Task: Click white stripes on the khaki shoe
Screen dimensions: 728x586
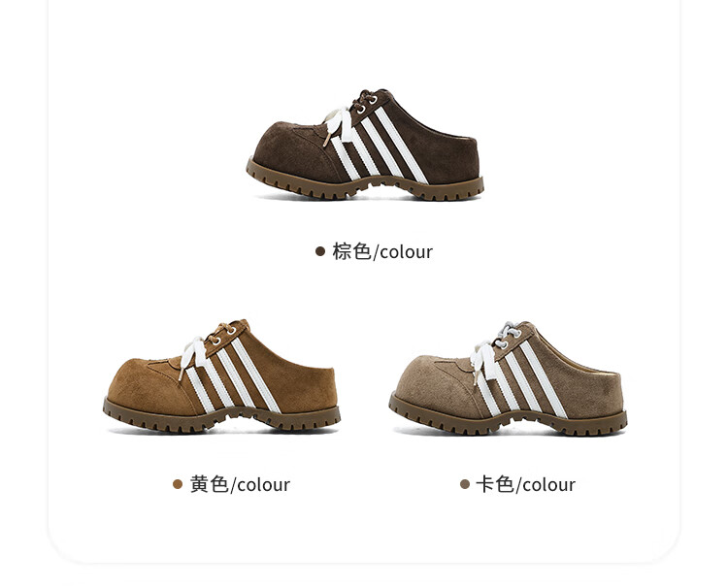Action: pyautogui.click(x=522, y=380)
